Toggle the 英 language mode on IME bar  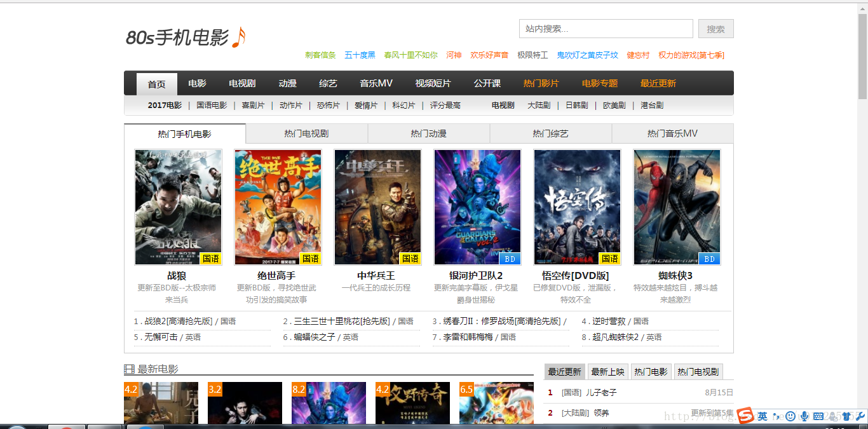[x=763, y=416]
